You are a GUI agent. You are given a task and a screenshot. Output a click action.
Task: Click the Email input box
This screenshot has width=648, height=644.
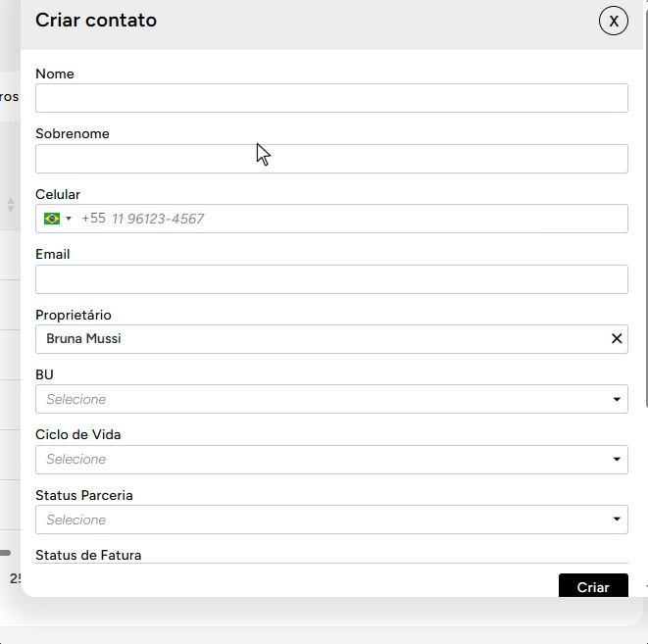[331, 279]
